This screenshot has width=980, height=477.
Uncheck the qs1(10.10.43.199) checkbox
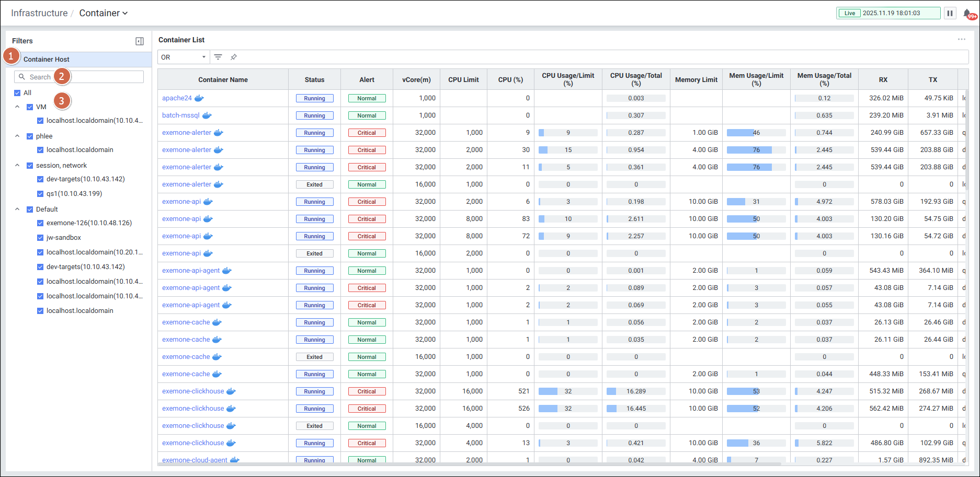point(40,194)
